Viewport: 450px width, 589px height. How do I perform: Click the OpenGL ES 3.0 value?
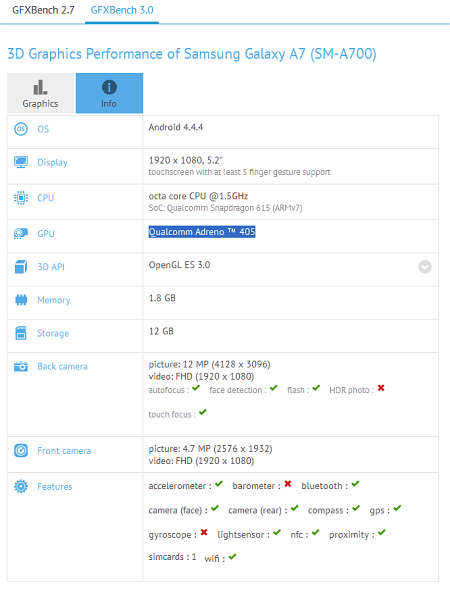[179, 265]
